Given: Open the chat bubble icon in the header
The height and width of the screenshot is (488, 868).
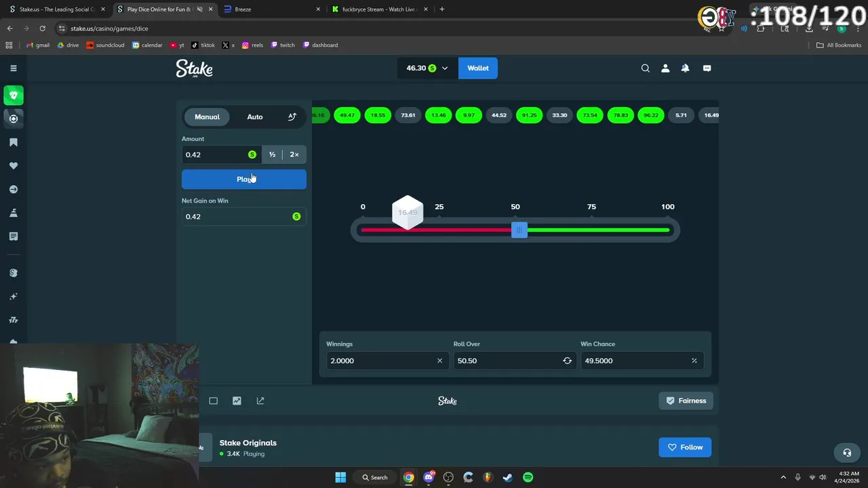Looking at the screenshot, I should pyautogui.click(x=707, y=68).
